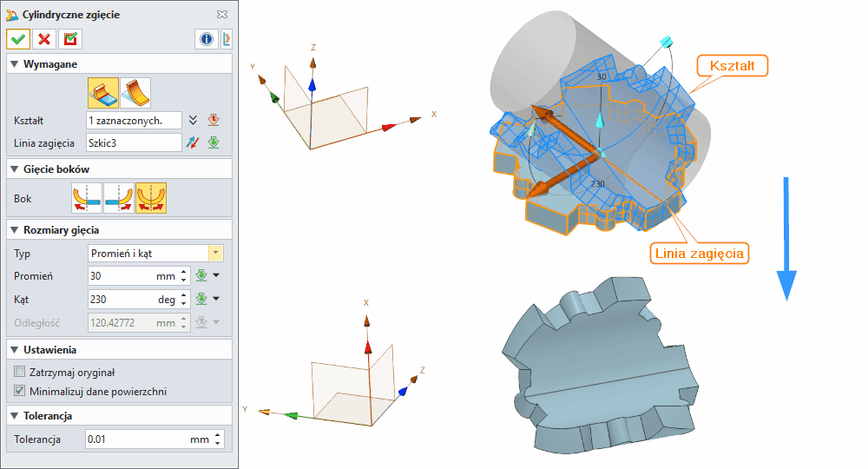Click the cyan drag handle at arc top
The width and height of the screenshot is (868, 469).
click(x=666, y=42)
